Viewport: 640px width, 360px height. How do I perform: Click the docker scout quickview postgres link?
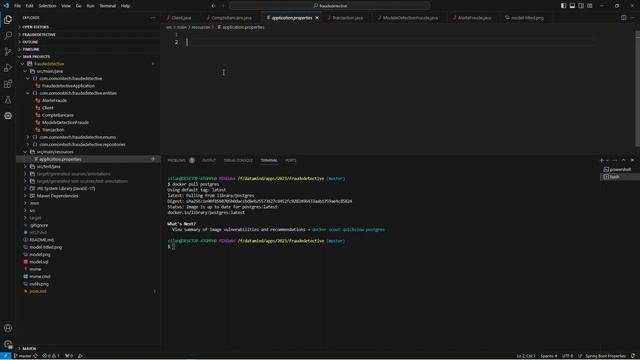[348, 230]
